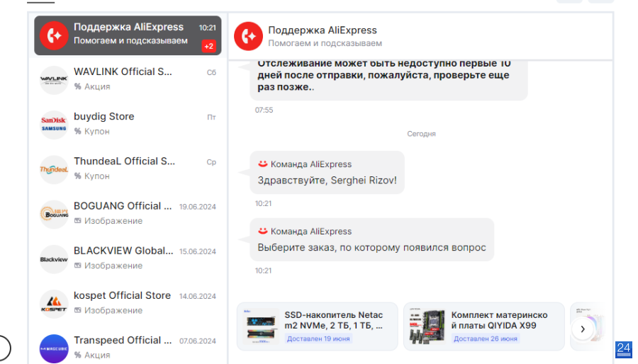Click the Поддержка AliExpress title in the chat header
638x364 pixels.
pos(323,30)
